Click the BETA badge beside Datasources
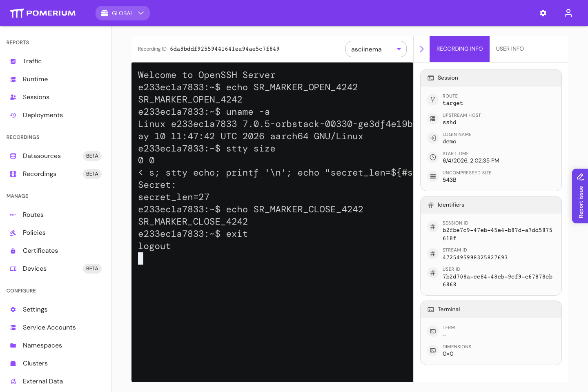The height and width of the screenshot is (392, 588). [x=92, y=156]
